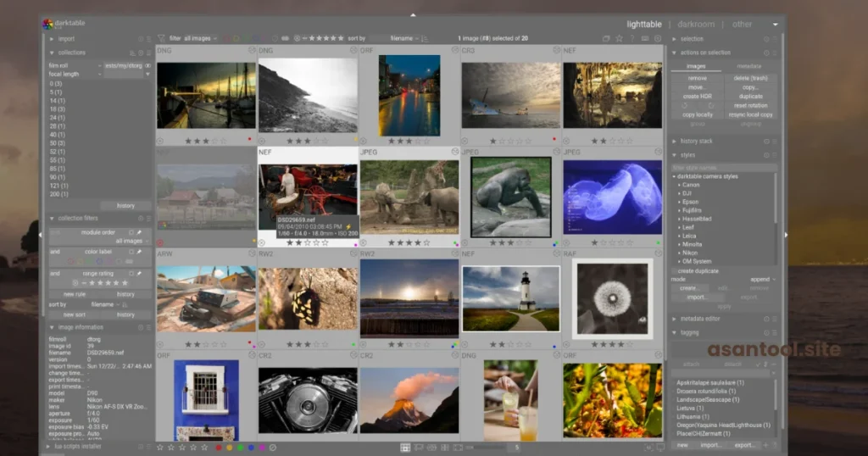Open the filter all images dropdown

pyautogui.click(x=200, y=39)
